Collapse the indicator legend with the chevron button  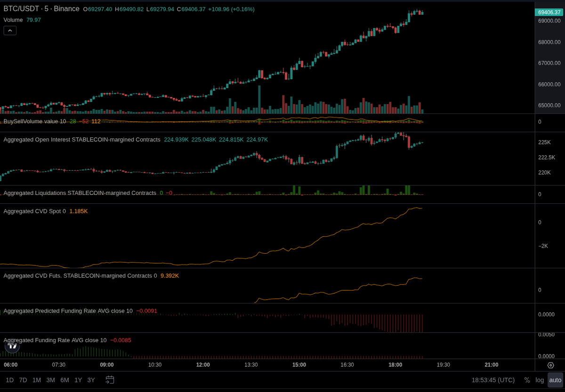[10, 31]
